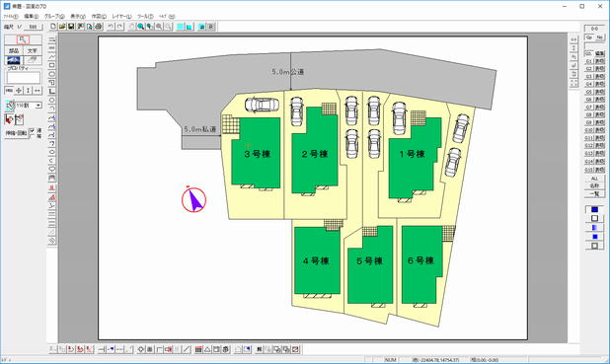The image size is (610, 364).
Task: Open a file with the folder icon
Action: coord(62,27)
